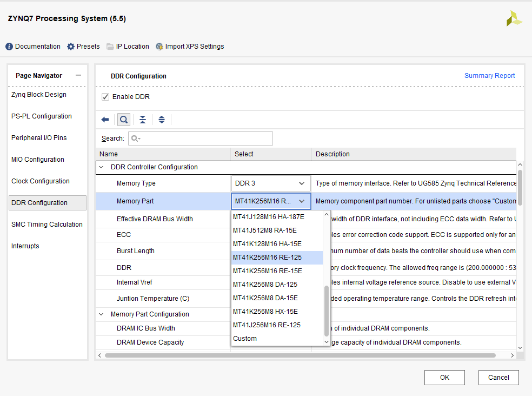532x396 pixels.
Task: Toggle the search magnifier toolbar icon
Action: (124, 120)
